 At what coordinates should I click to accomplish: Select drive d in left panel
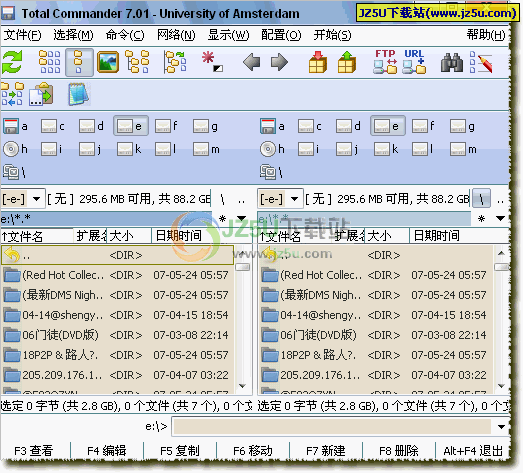91,126
